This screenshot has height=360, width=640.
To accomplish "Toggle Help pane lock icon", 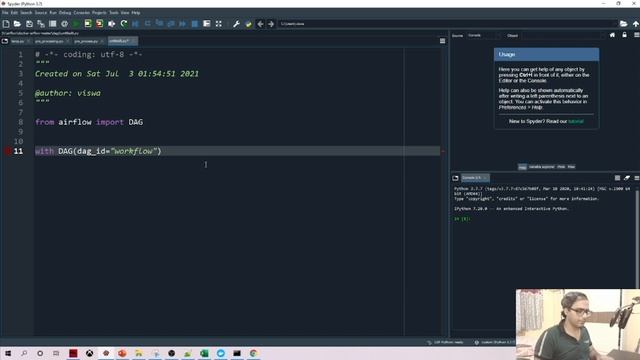I will (624, 35).
